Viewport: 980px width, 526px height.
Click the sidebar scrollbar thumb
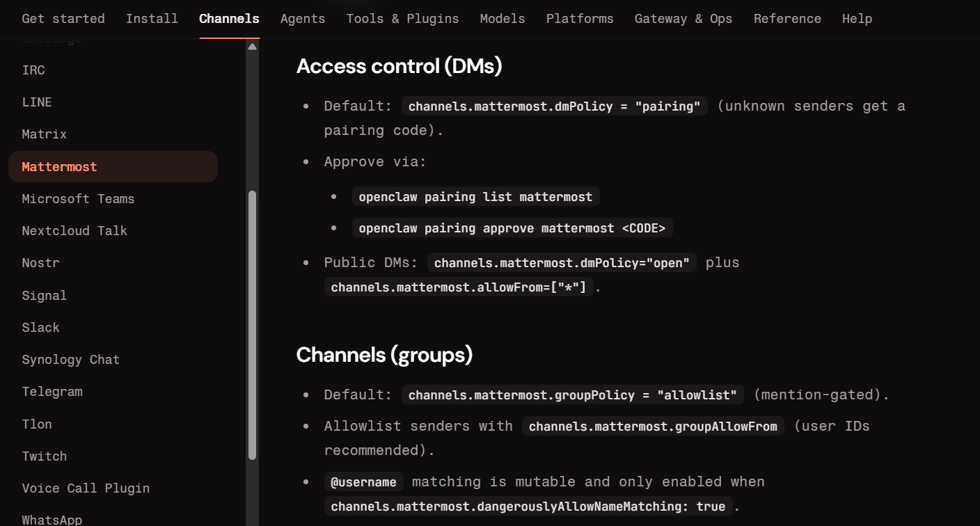click(x=252, y=325)
